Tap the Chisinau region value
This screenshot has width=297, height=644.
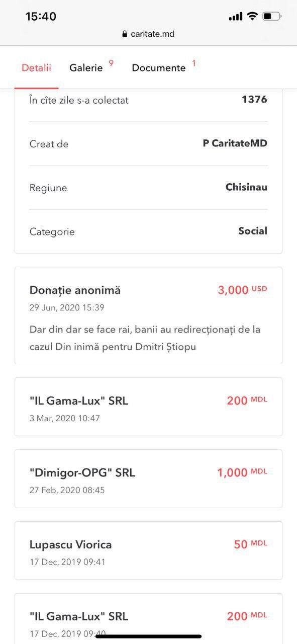(x=246, y=187)
